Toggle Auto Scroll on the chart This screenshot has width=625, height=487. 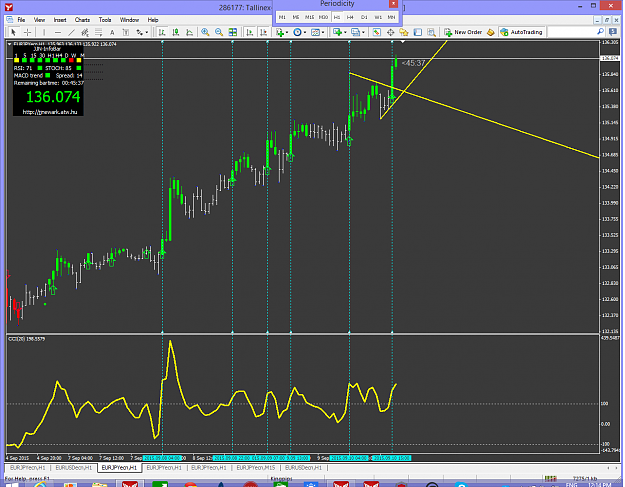[250, 32]
